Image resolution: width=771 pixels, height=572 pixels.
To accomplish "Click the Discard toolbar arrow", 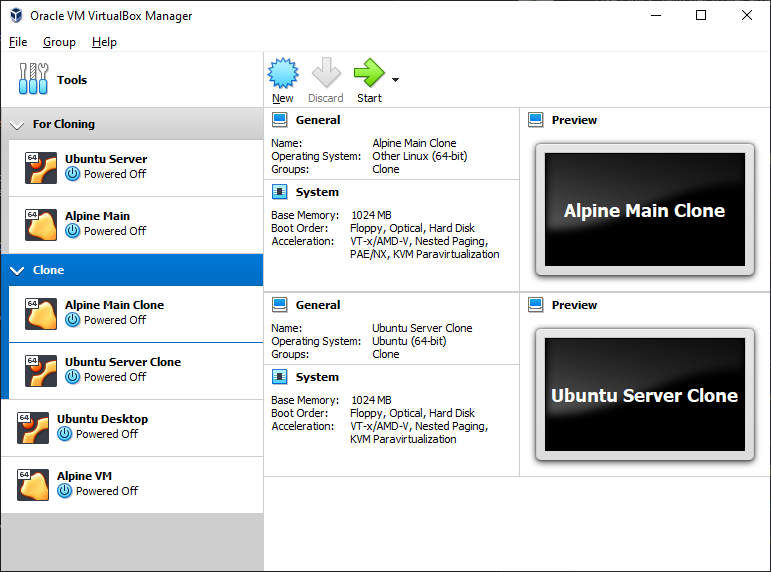I will pos(326,73).
